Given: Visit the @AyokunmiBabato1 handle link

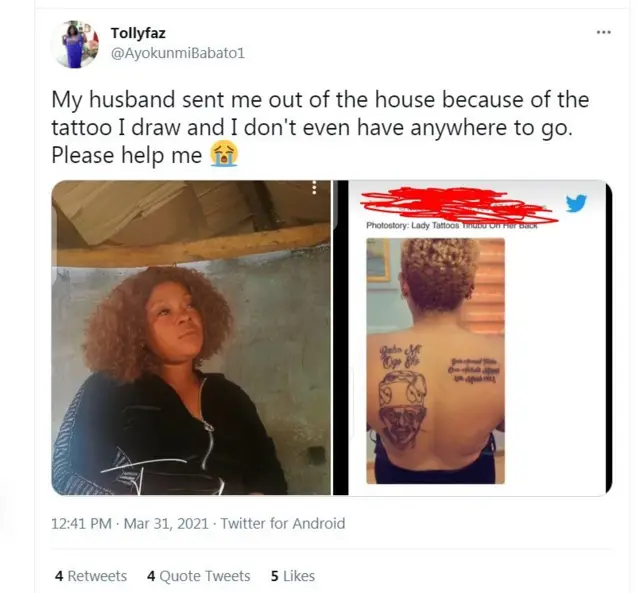Looking at the screenshot, I should coord(178,53).
